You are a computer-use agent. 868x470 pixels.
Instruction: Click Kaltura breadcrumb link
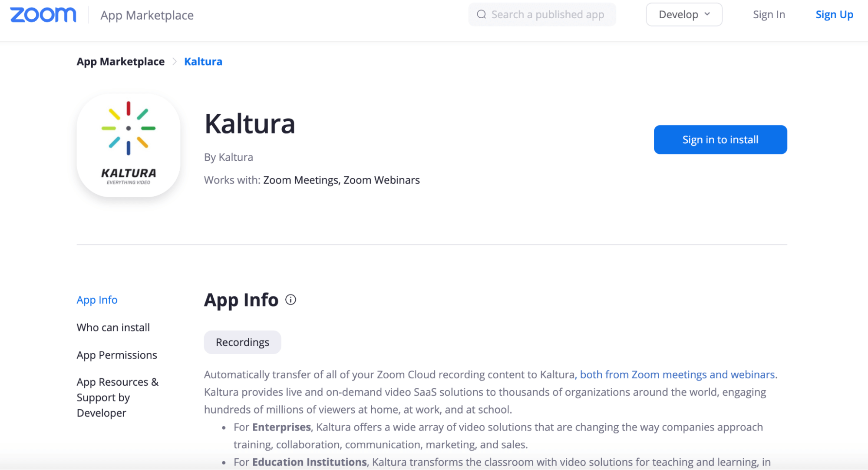[x=203, y=62]
